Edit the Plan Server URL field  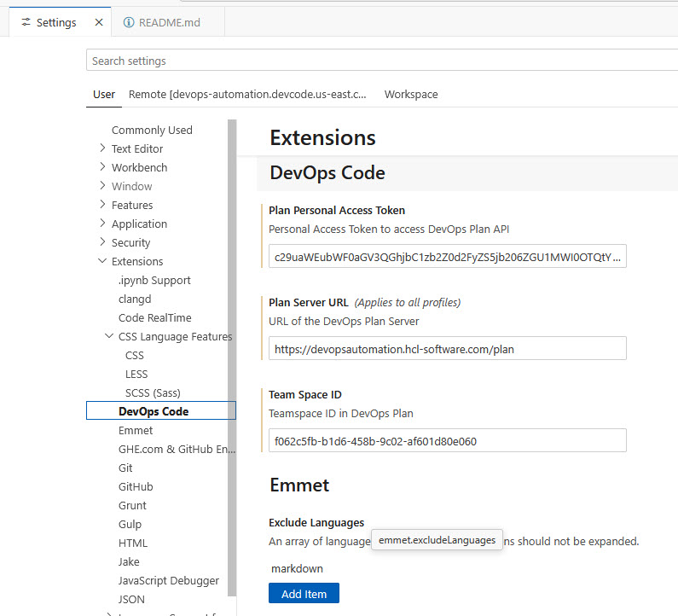click(448, 348)
